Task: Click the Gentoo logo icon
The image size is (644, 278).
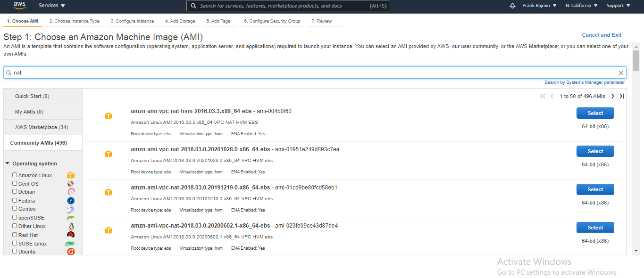Action: (x=71, y=209)
